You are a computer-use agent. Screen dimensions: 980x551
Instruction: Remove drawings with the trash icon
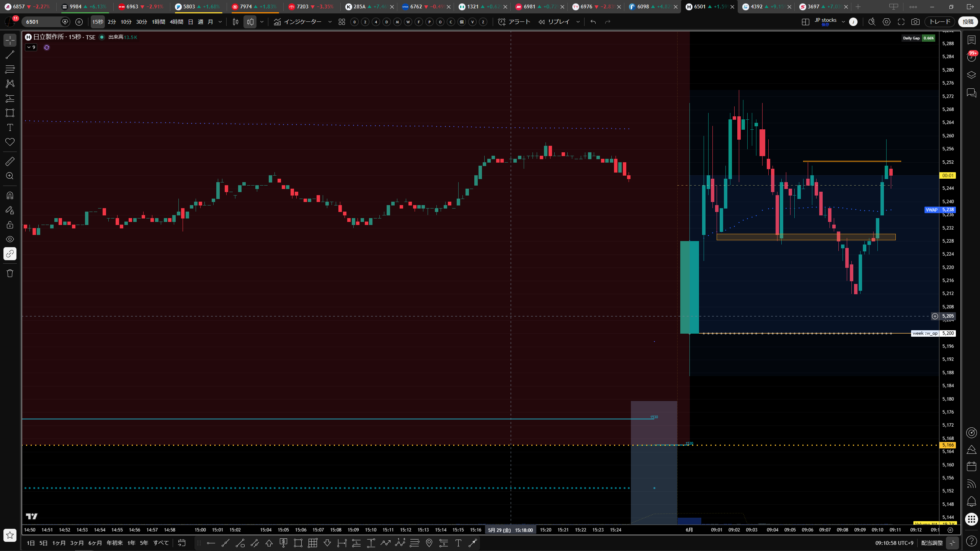[10, 273]
